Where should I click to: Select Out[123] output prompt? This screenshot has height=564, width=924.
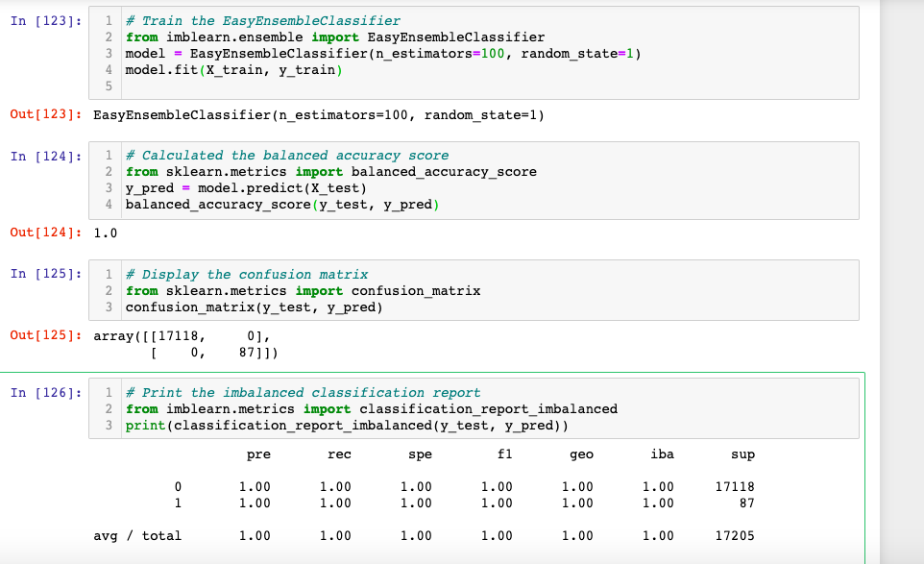[46, 114]
